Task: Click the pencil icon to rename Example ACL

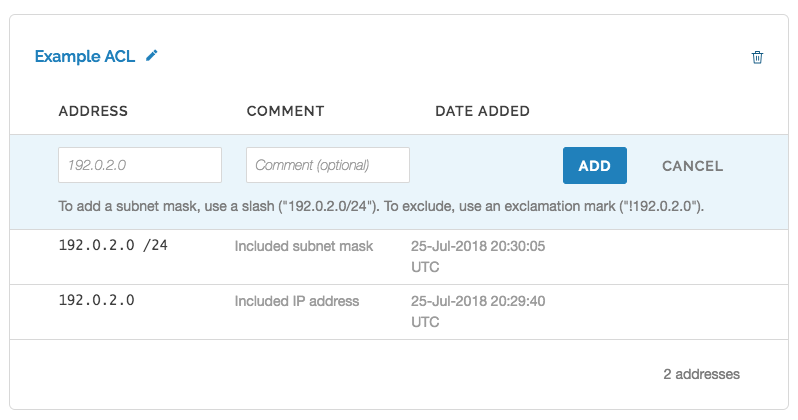Action: [152, 57]
